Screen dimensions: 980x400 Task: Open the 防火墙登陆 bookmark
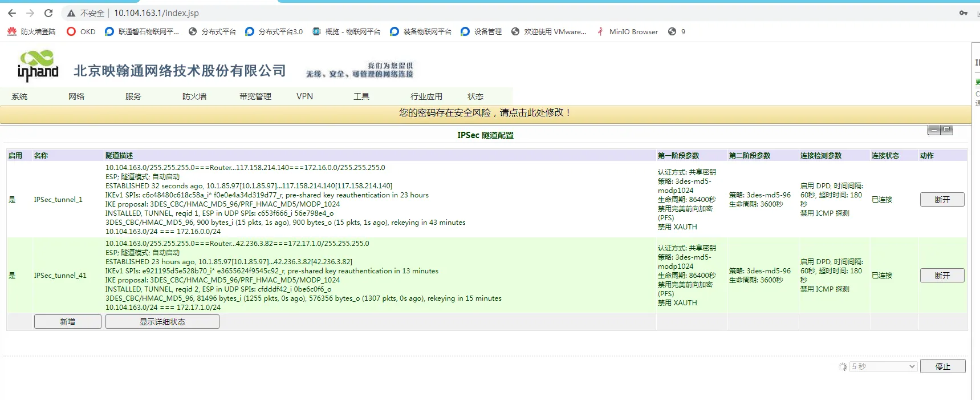(x=31, y=32)
